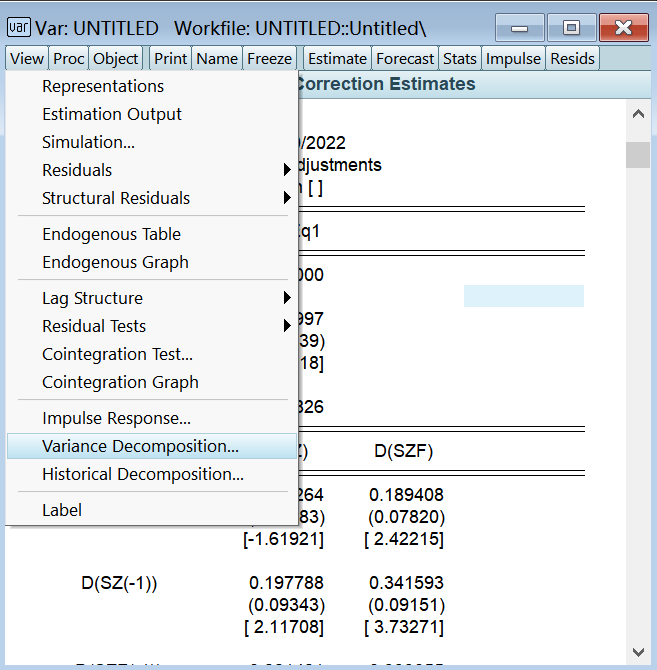The image size is (657, 670).
Task: Expand the Structural Residuals submenu
Action: coord(116,198)
